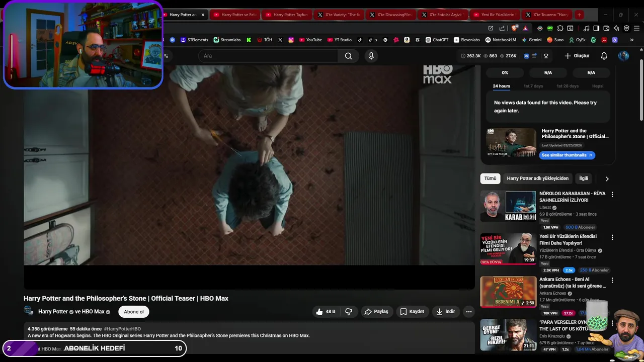
Task: Open the Streamlabs bookmark
Action: tap(227, 40)
